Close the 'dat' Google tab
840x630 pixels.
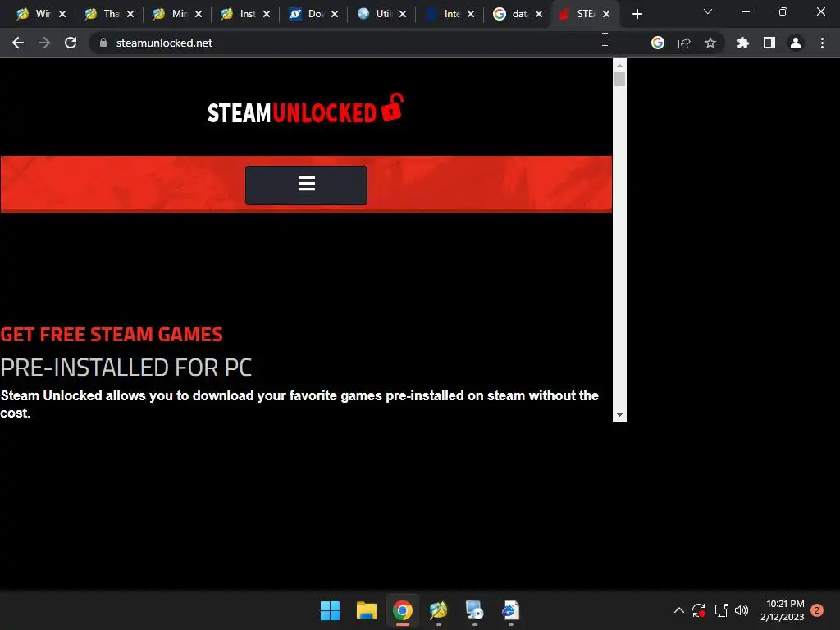[x=538, y=14]
